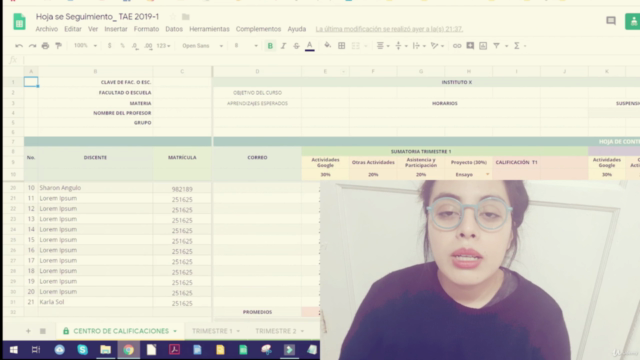This screenshot has width=640, height=360.
Task: Click the document title Hoja se Seguimiento
Action: pos(97,17)
